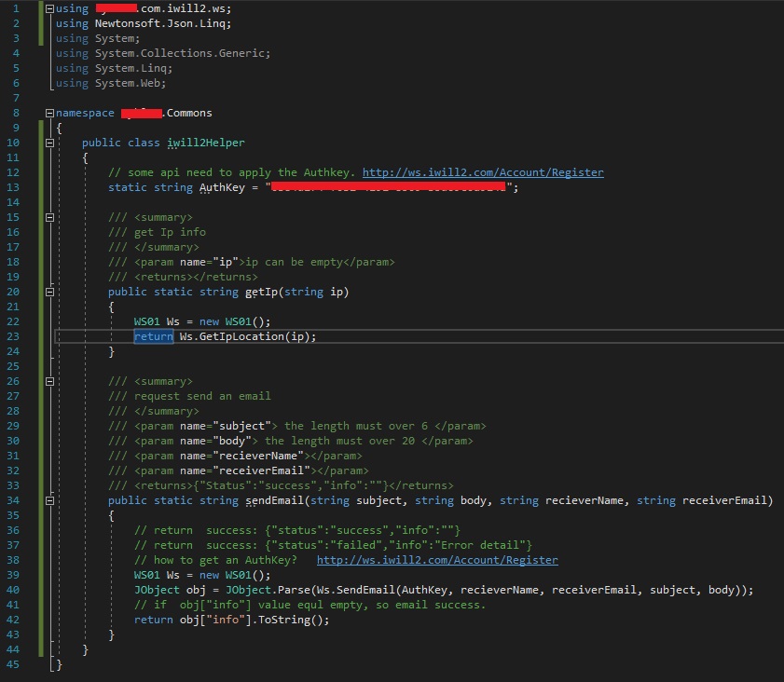784x682 pixels.
Task: Collapse the Commons namespace block
Action: tap(49, 113)
